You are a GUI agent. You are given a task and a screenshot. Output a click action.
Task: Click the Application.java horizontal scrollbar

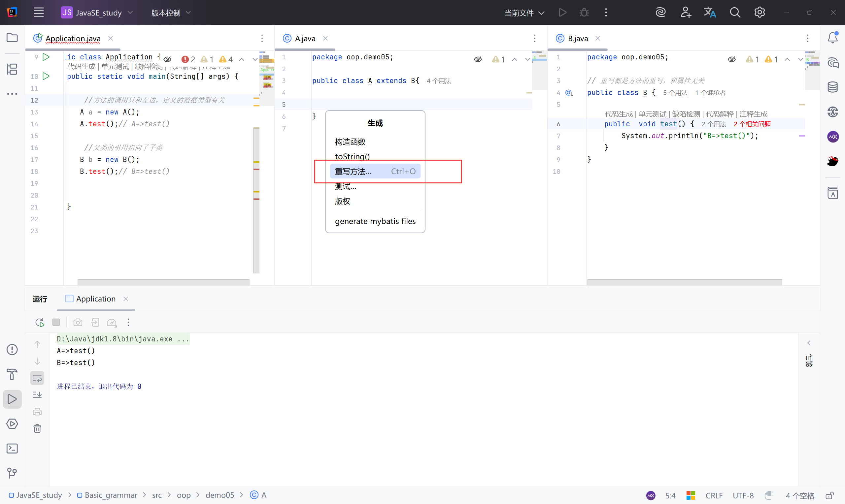click(x=163, y=282)
